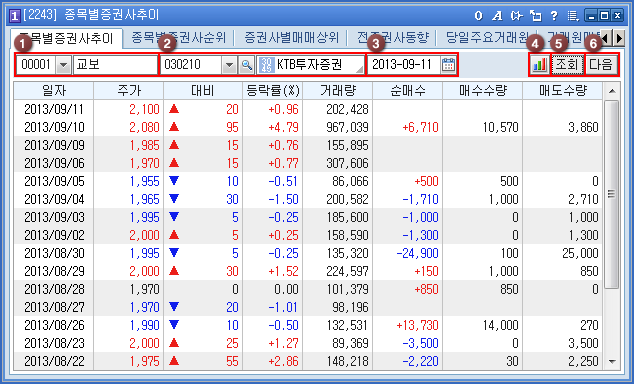The width and height of the screenshot is (634, 384).
Task: Shift the tab strip right with arrow
Action: click(619, 38)
